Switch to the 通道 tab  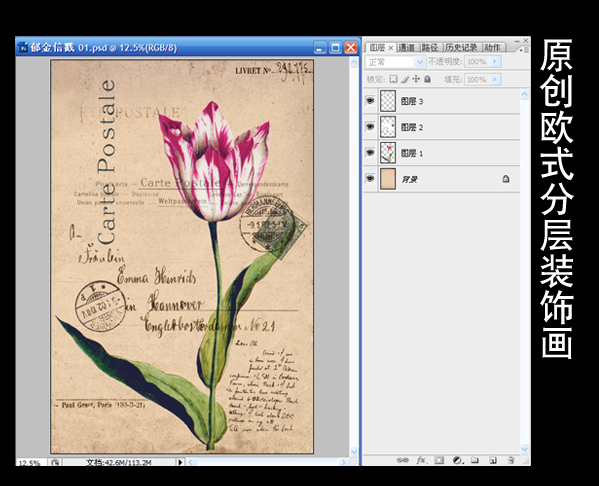point(406,47)
